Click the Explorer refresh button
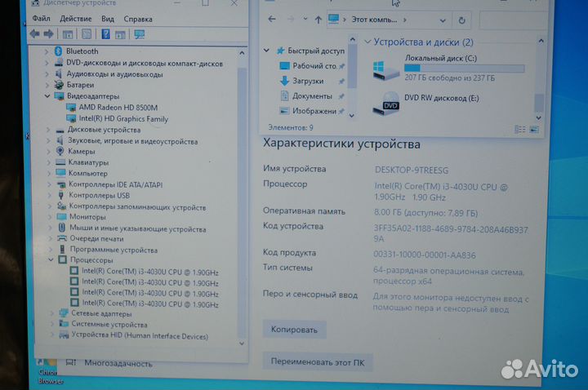Screen dimensions: 588x390 [461, 20]
